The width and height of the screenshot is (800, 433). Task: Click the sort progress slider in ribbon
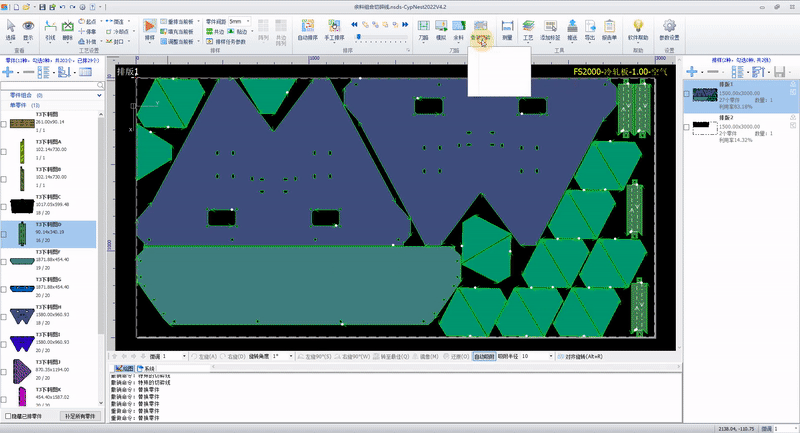380,36
